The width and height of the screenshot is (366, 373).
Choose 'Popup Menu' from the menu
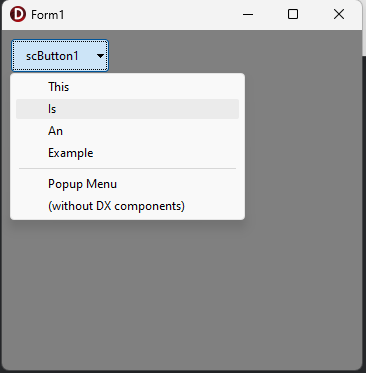127,184
